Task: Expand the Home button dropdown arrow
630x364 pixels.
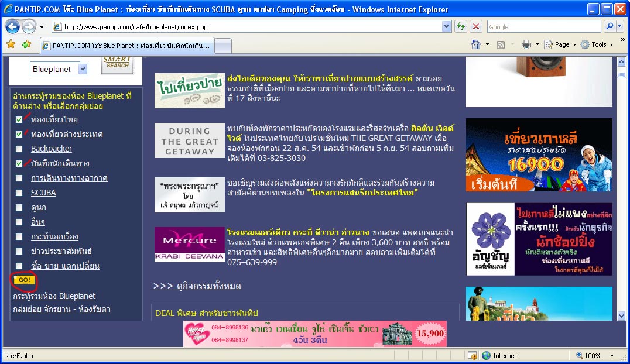Action: pos(487,44)
